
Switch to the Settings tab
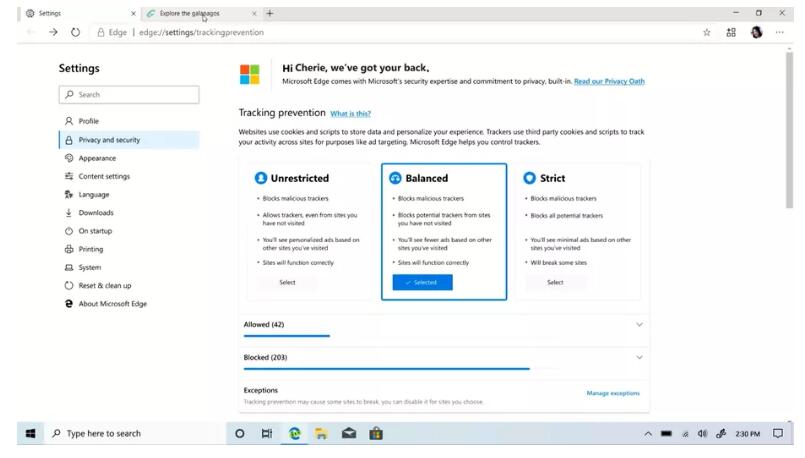(x=80, y=13)
